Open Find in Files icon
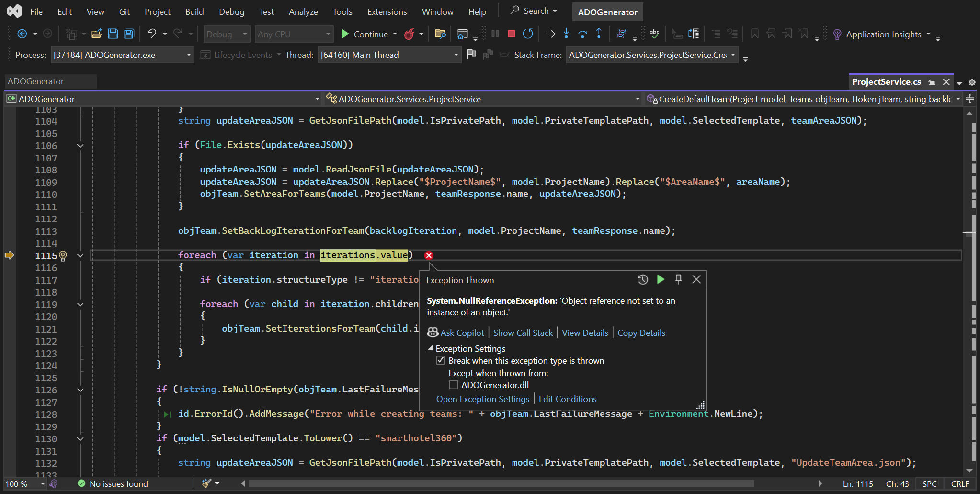Screen dimensions: 980x494 tap(440, 34)
